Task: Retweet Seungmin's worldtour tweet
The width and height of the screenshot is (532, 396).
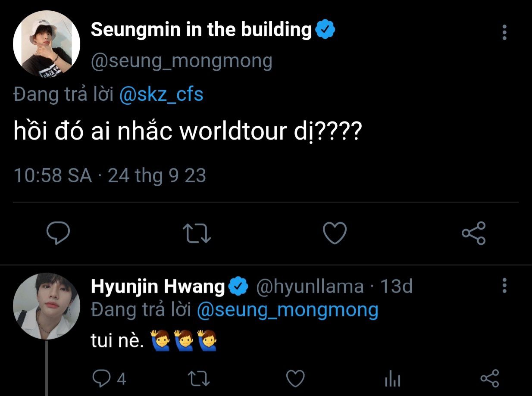Action: [x=197, y=233]
